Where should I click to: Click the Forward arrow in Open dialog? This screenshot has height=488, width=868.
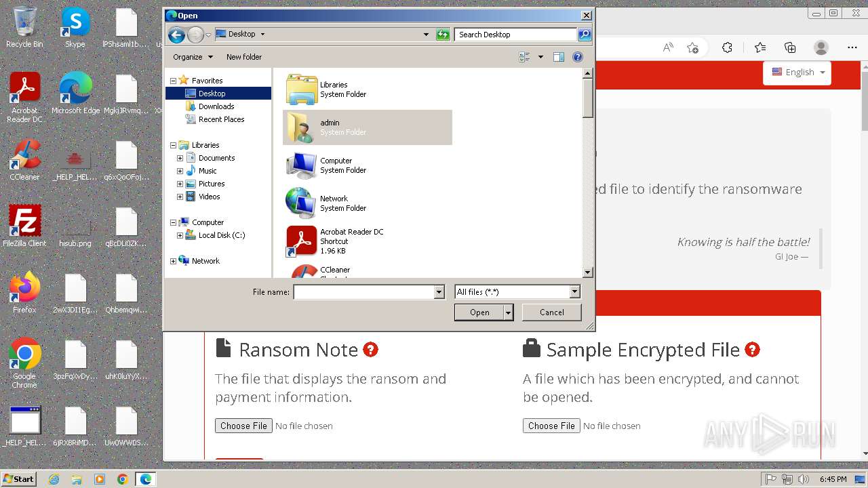195,35
